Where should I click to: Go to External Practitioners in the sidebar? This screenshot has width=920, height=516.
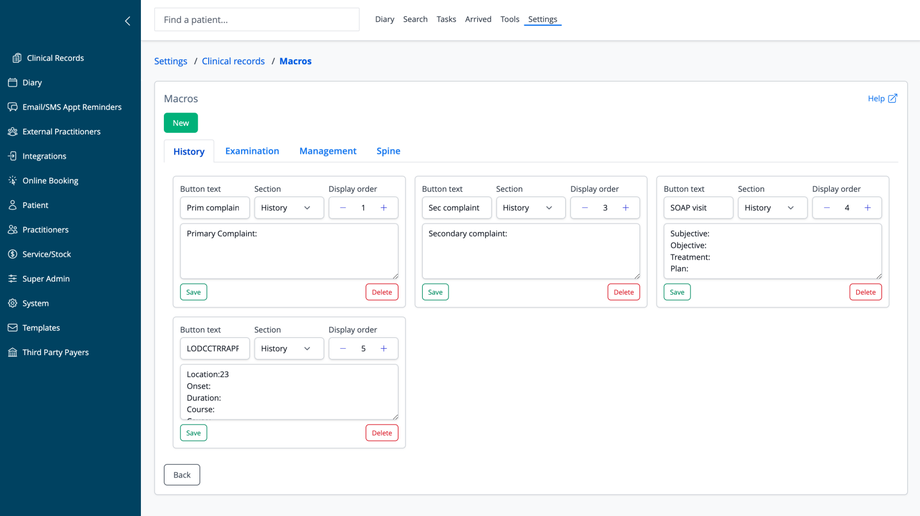point(61,132)
